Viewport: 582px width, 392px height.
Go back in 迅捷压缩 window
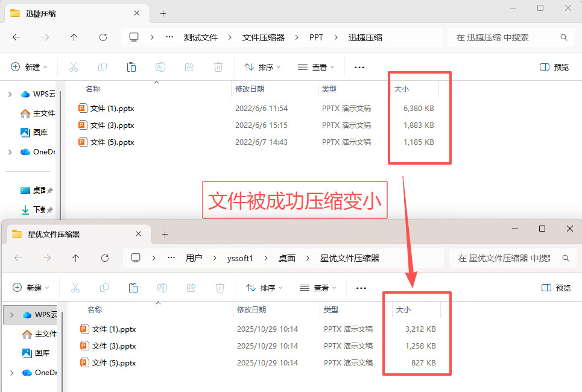click(x=16, y=37)
